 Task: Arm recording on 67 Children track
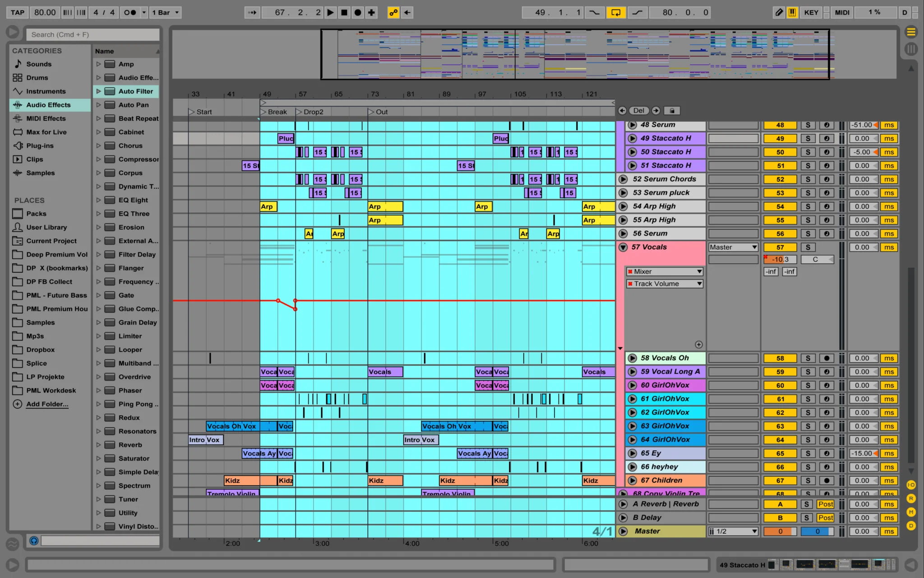827,481
